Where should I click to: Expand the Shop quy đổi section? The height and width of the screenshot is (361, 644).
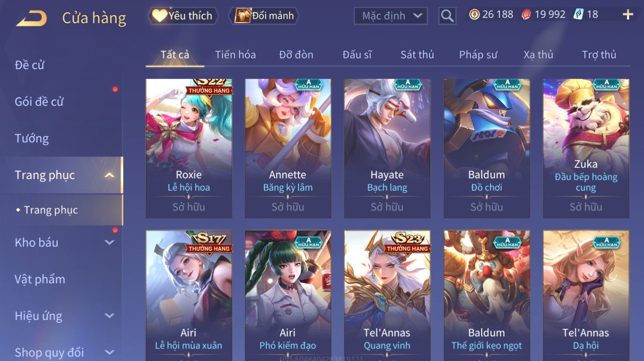[109, 352]
